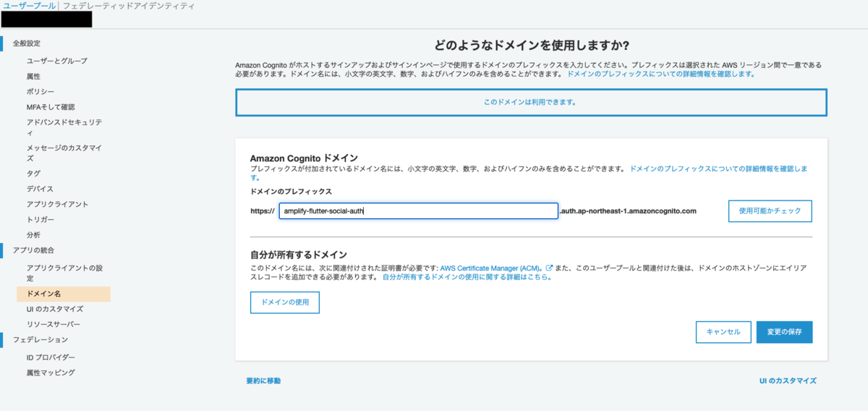The height and width of the screenshot is (411, 868).
Task: Click the Amazon Cognito ドメイン heading
Action: pos(305,158)
